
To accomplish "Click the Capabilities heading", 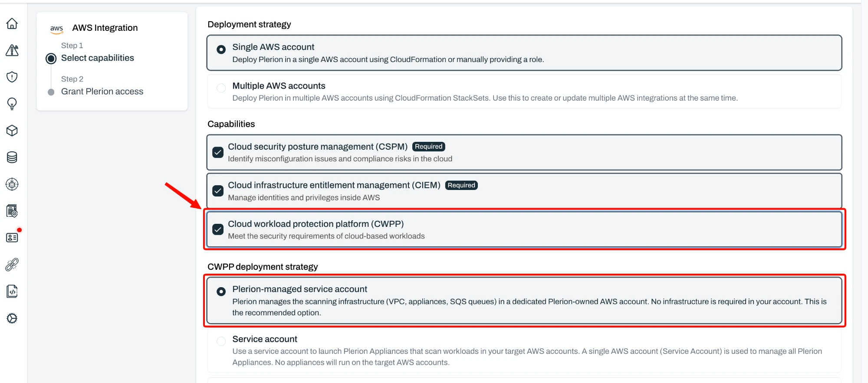I will tap(231, 124).
